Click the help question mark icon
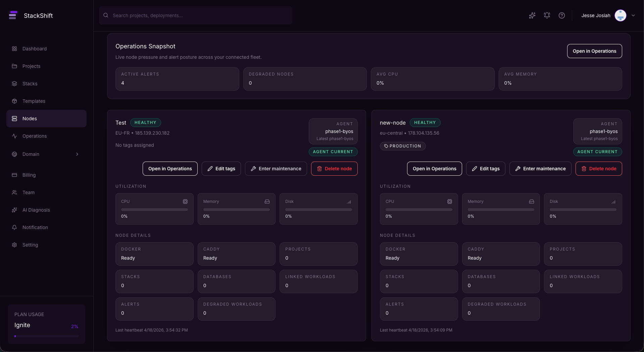The image size is (644, 352). click(561, 15)
